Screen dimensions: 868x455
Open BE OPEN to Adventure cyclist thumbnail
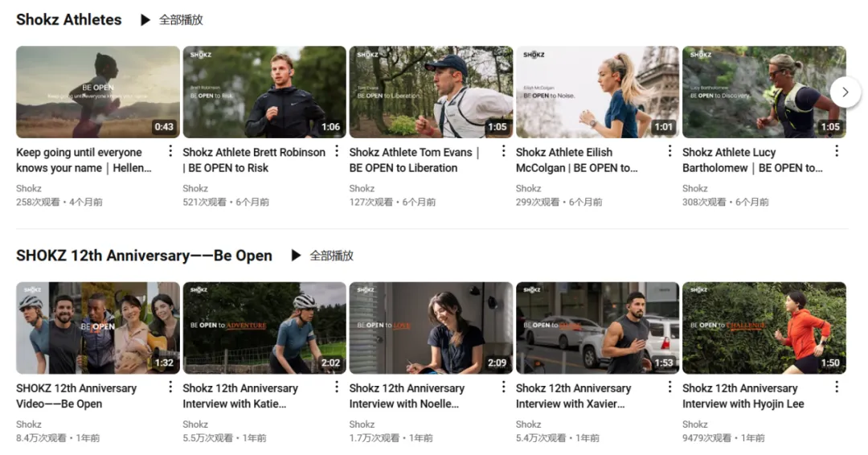pos(264,328)
